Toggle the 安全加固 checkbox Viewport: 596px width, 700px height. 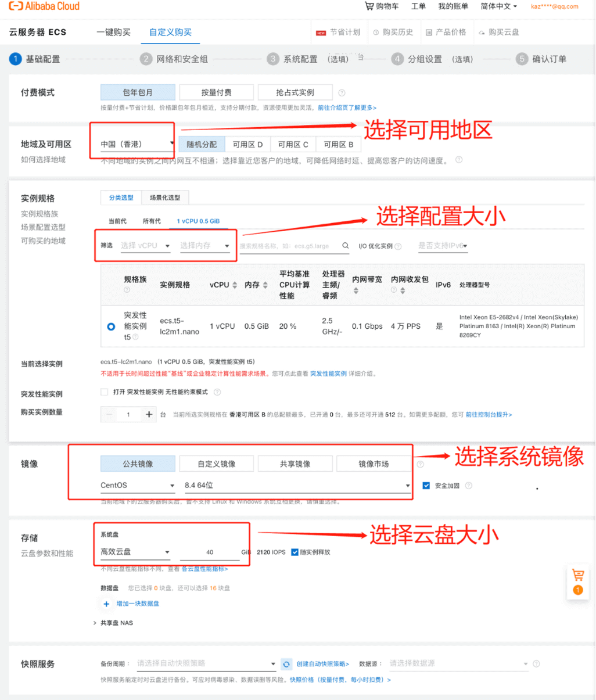coord(426,486)
